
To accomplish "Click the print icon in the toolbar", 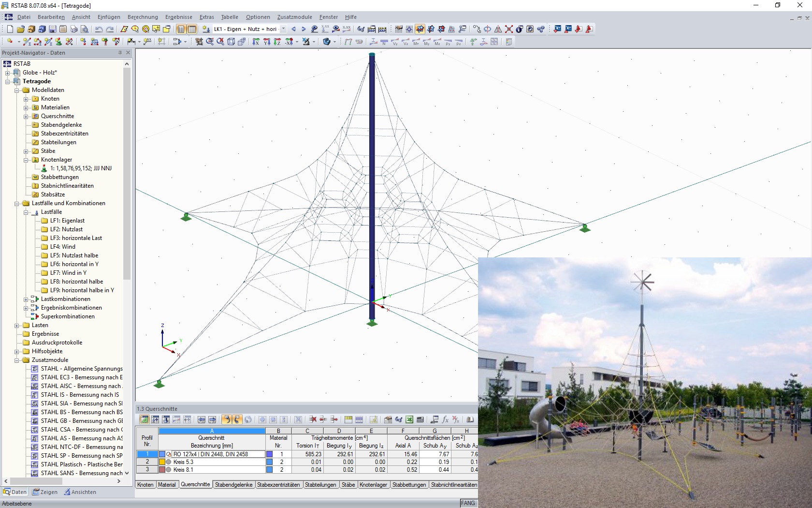I will click(74, 29).
